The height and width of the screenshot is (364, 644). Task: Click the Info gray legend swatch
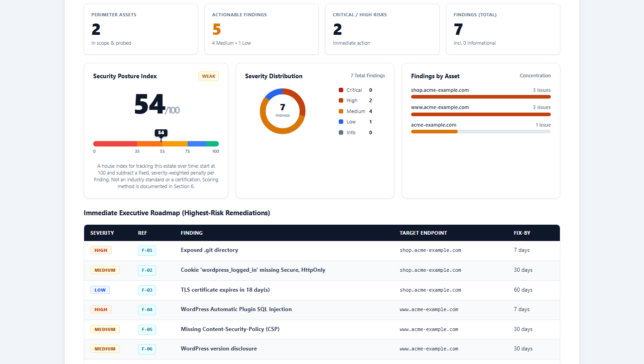[x=341, y=132]
